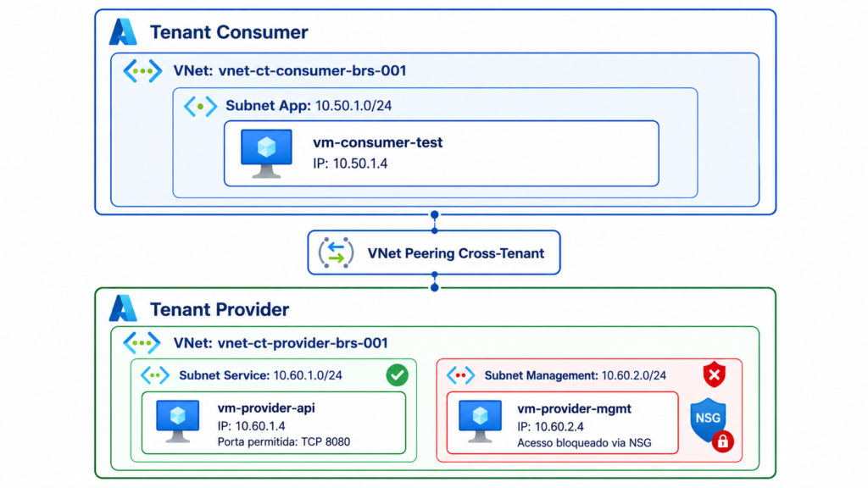This screenshot has height=488, width=868.
Task: Select the red Subnet Management icon
Action: pyautogui.click(x=460, y=375)
